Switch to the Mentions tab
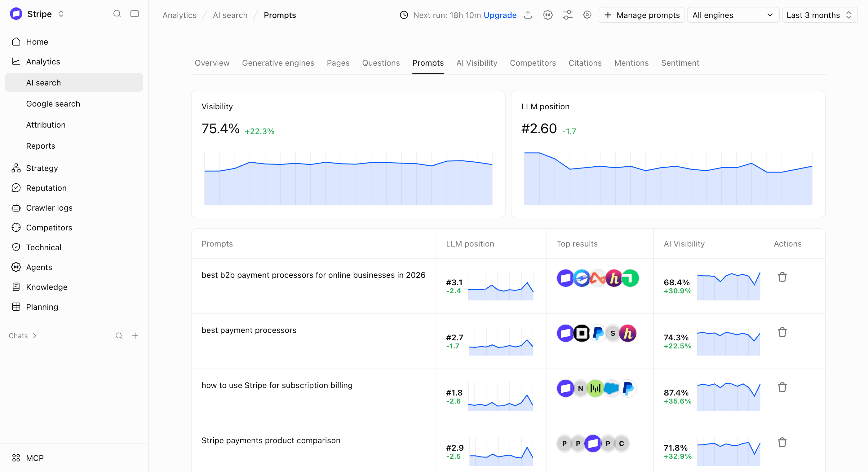Screen dimensions: 868x472 (x=631, y=63)
